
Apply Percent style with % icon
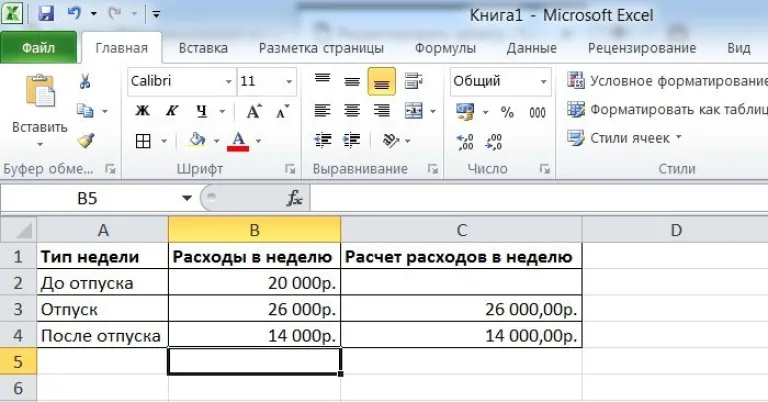tap(507, 113)
